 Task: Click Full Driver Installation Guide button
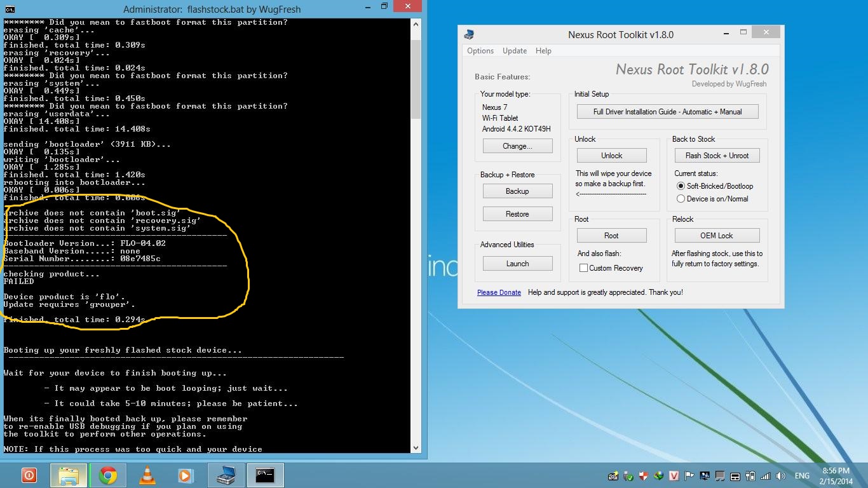[667, 112]
